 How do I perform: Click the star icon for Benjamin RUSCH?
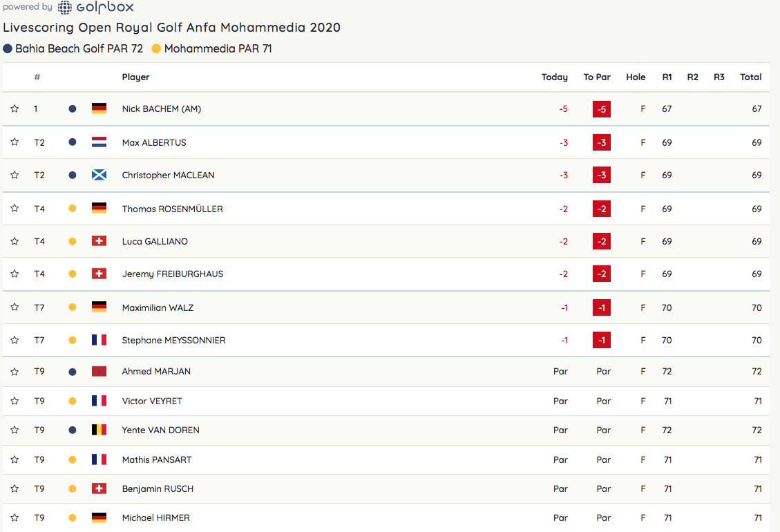click(x=15, y=488)
